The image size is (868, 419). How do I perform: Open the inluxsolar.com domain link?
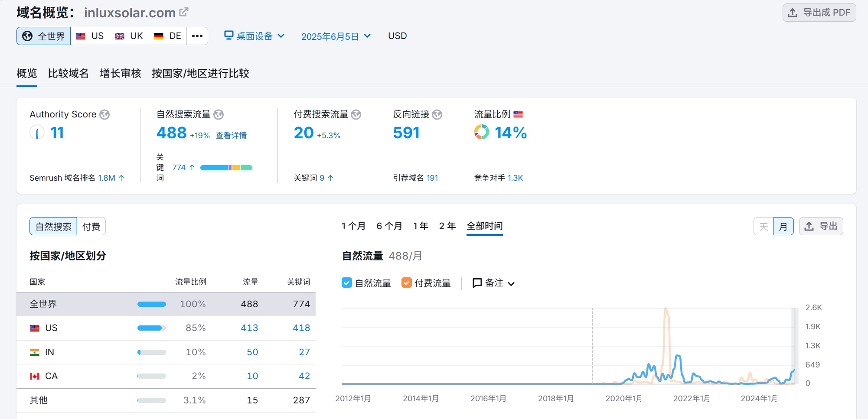(x=130, y=13)
